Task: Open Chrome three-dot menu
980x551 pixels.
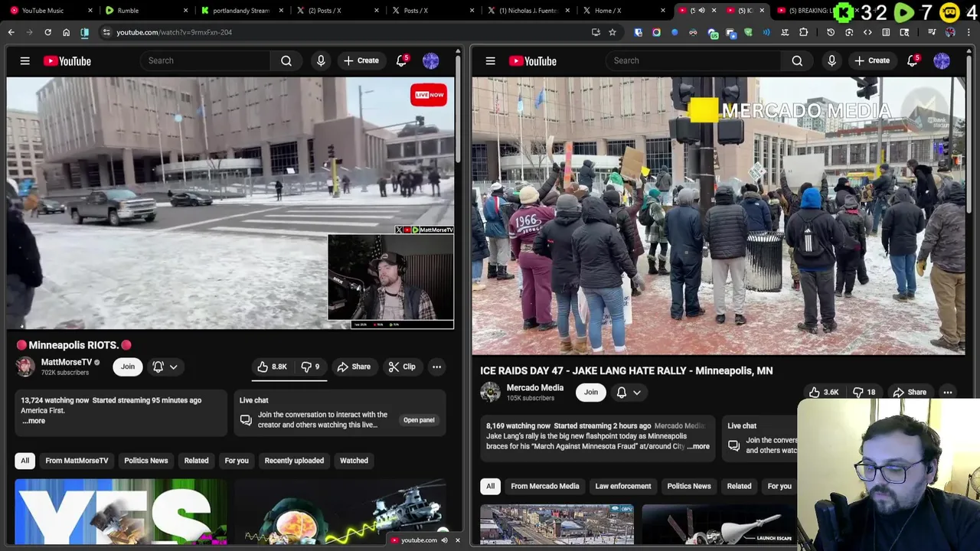Action: pyautogui.click(x=968, y=32)
